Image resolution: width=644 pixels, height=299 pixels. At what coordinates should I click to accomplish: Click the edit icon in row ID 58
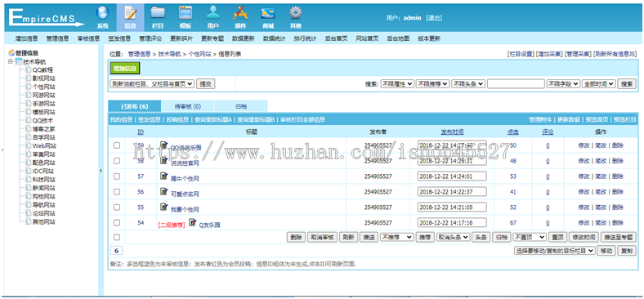pos(164,160)
